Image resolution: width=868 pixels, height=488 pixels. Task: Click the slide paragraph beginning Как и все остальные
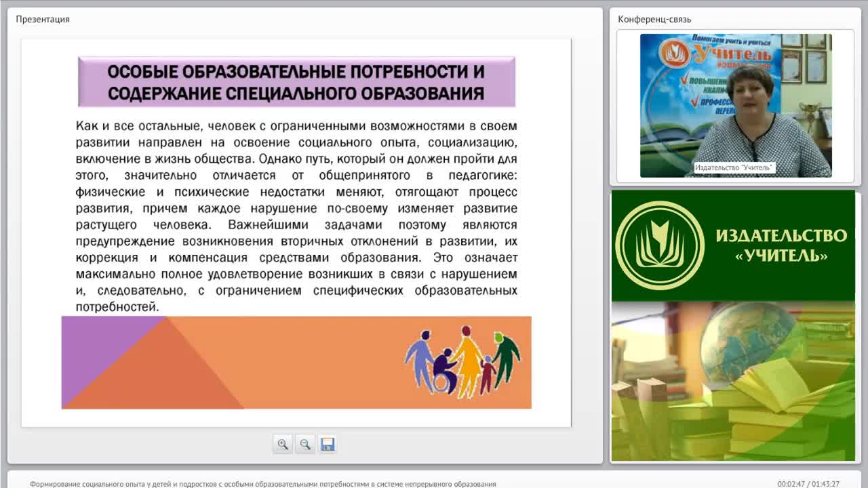click(296, 216)
